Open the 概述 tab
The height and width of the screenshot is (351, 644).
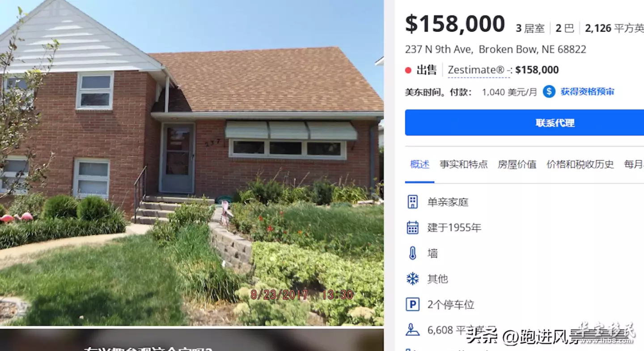(x=419, y=164)
